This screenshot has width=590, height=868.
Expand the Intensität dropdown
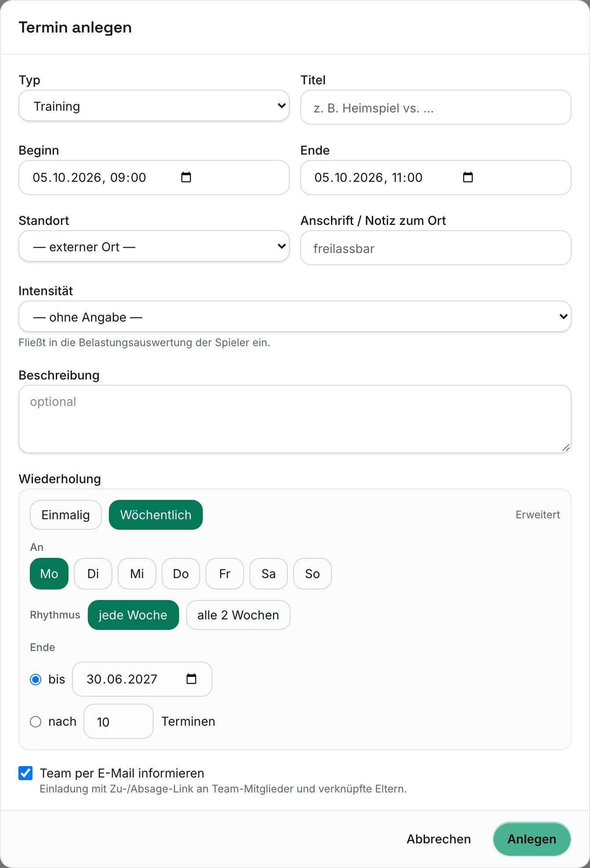coord(295,317)
